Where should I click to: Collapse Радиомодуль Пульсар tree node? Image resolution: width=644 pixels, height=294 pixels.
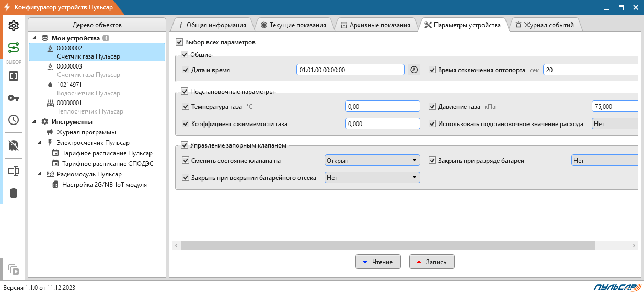pyautogui.click(x=40, y=174)
